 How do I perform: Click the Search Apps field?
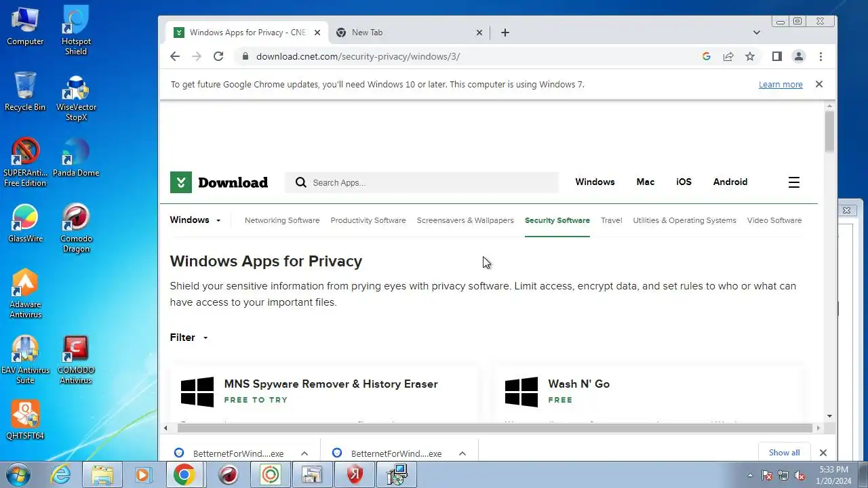click(x=421, y=182)
